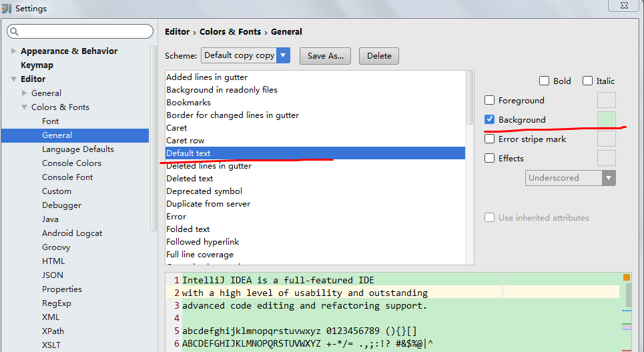Viewport: 644px width, 352px height.
Task: Select 'Bookmarks' in attribute list
Action: (x=315, y=103)
